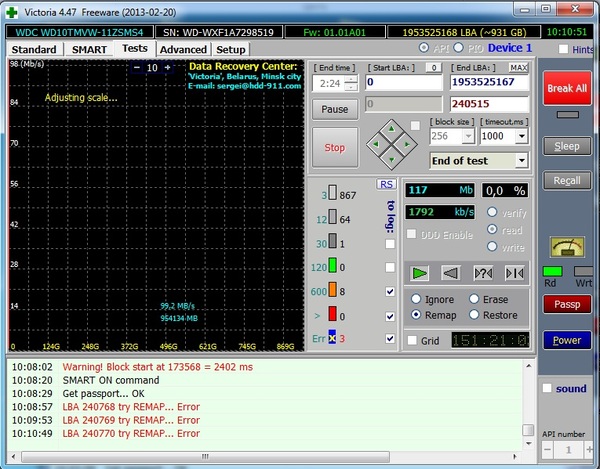Image resolution: width=600 pixels, height=469 pixels.
Task: Enable the Grid checkbox
Action: (x=413, y=340)
